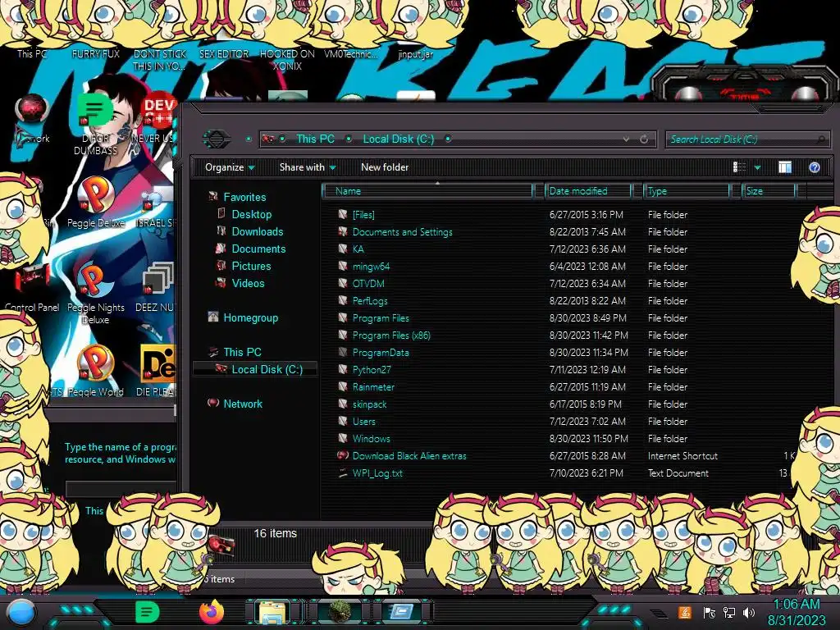Select the KA folder icon
840x630 pixels.
point(343,249)
